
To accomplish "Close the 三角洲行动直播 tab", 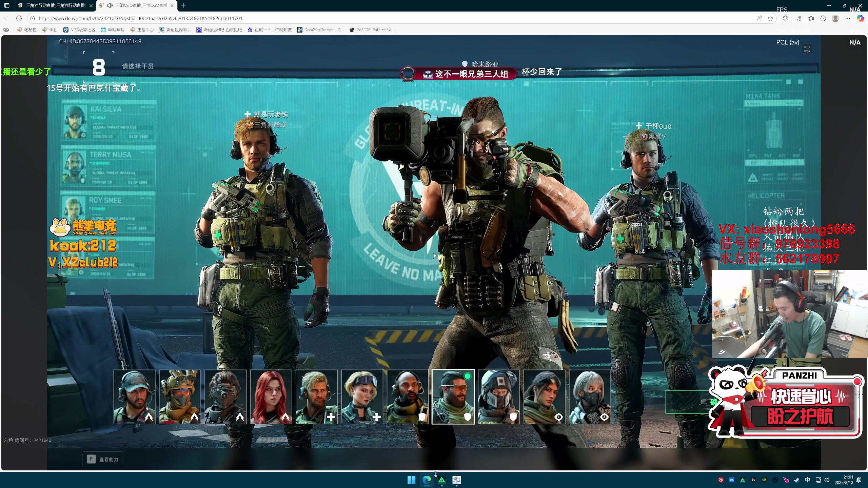I will (91, 5).
